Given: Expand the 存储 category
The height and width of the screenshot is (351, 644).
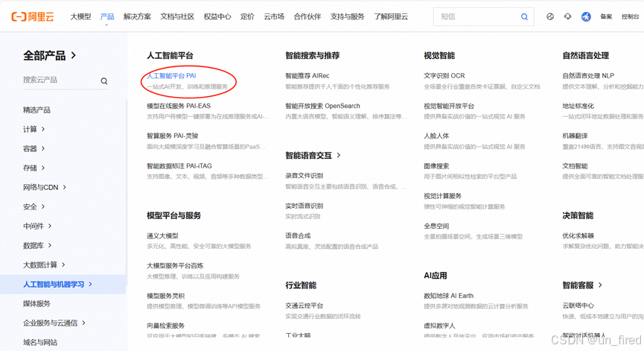Looking at the screenshot, I should [x=34, y=168].
